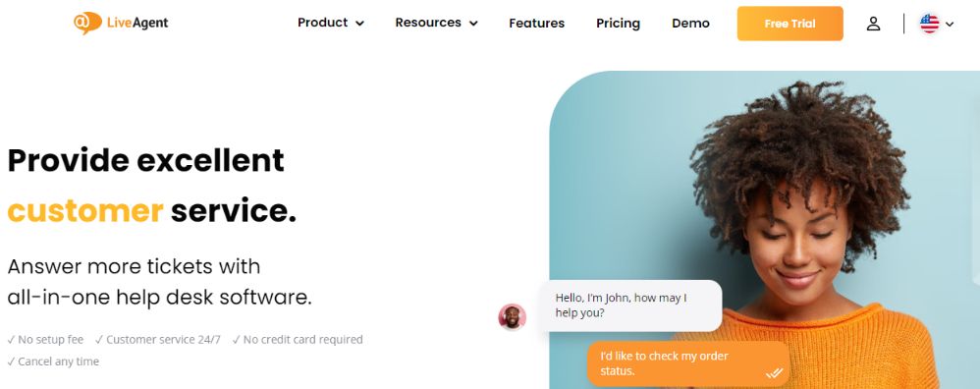Click the LiveAgent logo text
Viewport: 980px width, 389px height.
tap(136, 24)
